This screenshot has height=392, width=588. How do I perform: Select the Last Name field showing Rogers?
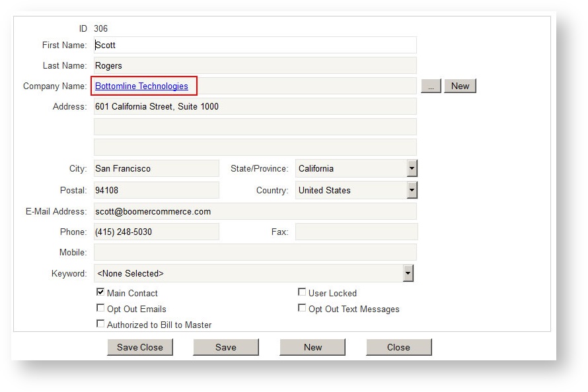tap(254, 65)
